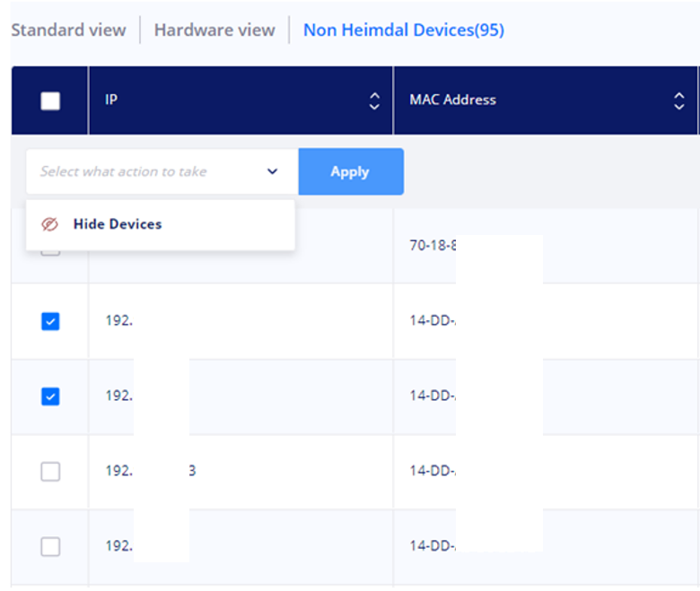Uncheck the second checked 192. row checkbox
This screenshot has width=700, height=591.
tap(50, 396)
